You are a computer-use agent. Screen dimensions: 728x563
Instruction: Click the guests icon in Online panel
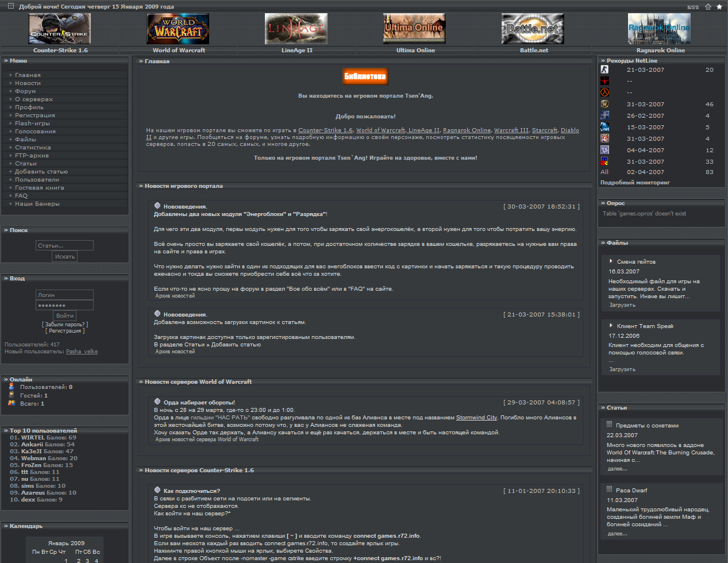coord(11,395)
